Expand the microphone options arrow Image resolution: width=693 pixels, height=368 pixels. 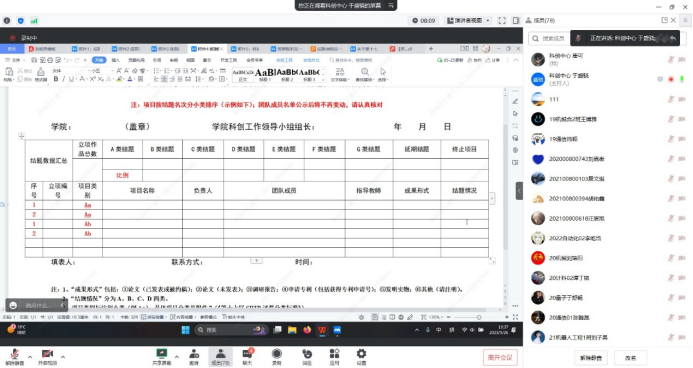(30, 357)
